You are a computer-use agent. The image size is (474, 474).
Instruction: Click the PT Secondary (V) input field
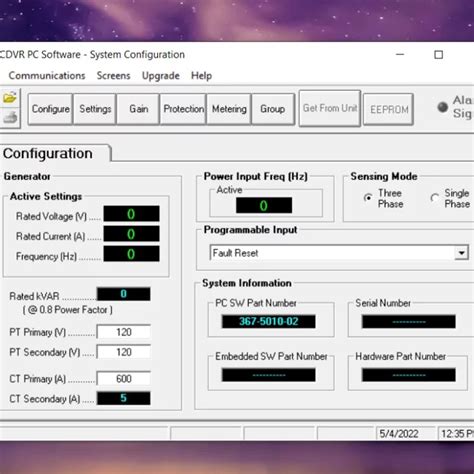pyautogui.click(x=124, y=352)
